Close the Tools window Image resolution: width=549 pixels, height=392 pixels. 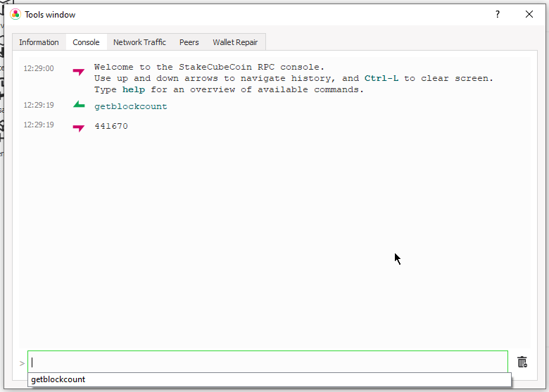coord(529,14)
